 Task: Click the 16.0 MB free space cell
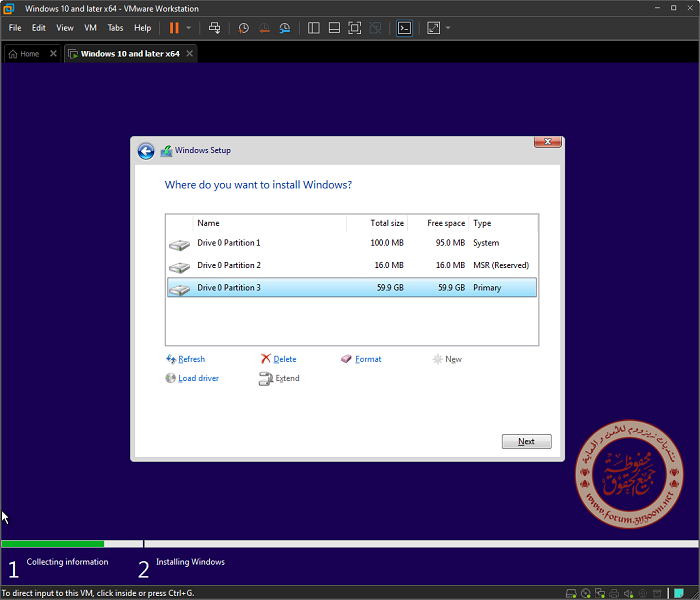pos(450,266)
